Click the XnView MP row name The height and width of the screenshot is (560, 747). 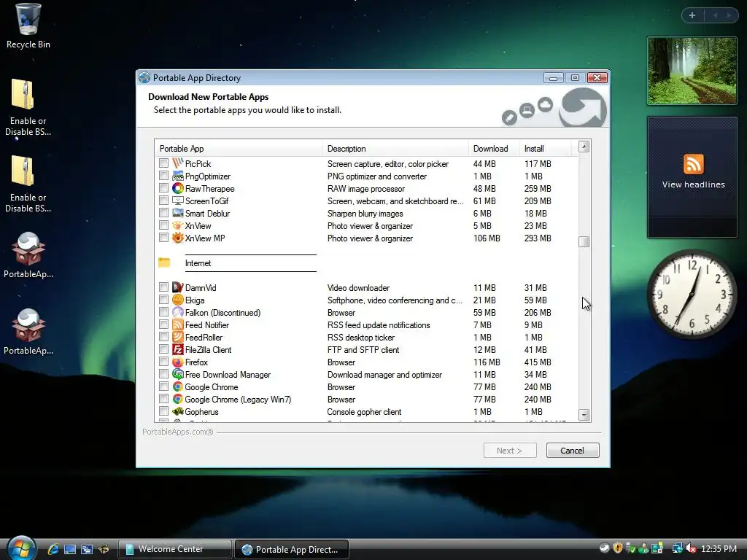(x=205, y=238)
